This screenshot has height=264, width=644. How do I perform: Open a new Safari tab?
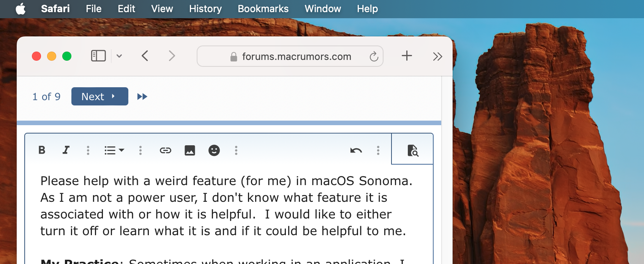[407, 56]
